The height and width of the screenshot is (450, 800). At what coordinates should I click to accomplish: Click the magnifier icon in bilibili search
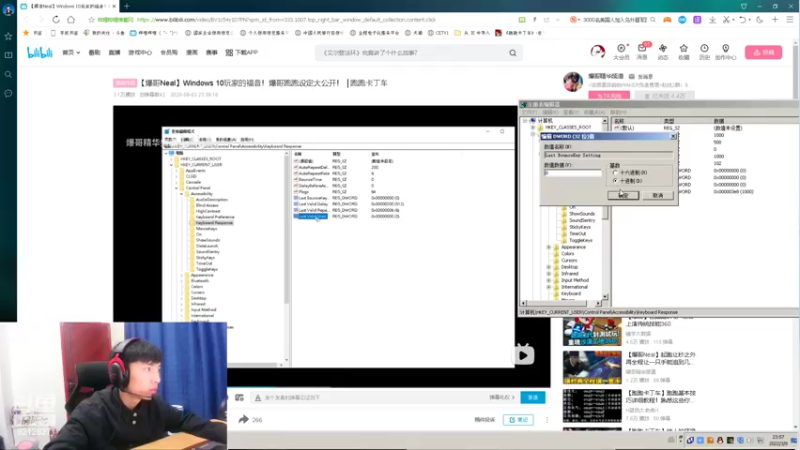coord(512,53)
